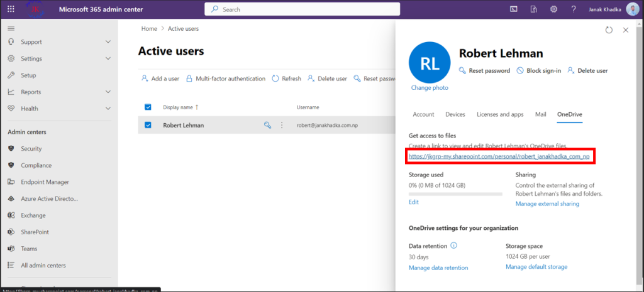Open the app launcher waffle icon
Viewport: 644px width, 292px height.
click(11, 9)
